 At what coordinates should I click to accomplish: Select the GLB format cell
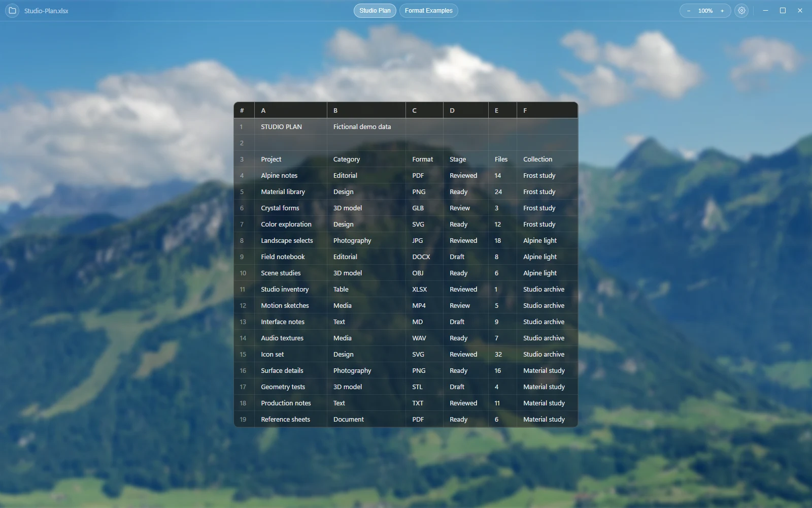(425, 208)
